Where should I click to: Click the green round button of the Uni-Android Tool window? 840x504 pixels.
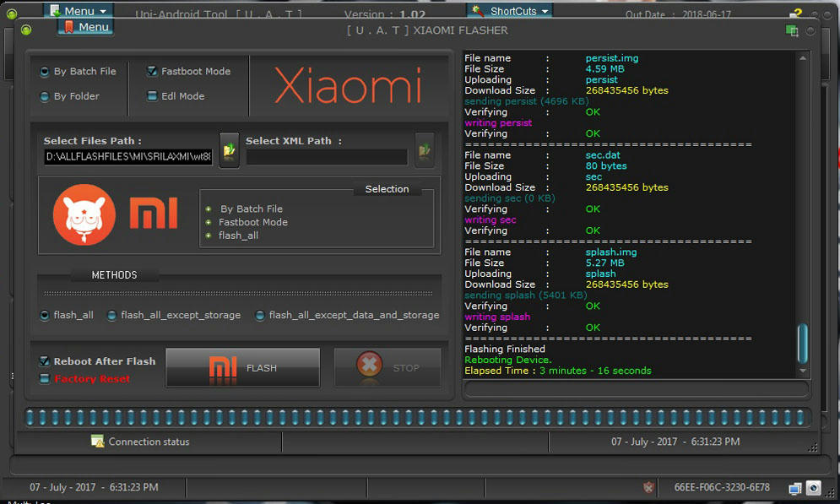click(x=11, y=14)
